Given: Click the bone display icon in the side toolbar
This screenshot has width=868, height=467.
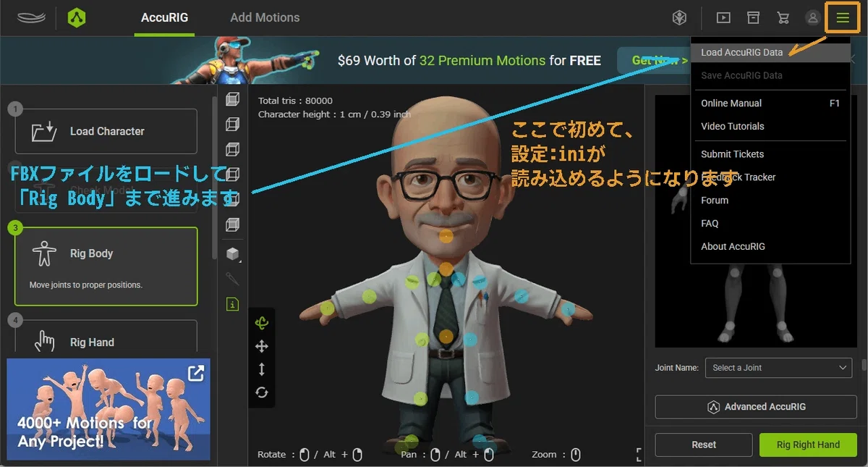Looking at the screenshot, I should click(x=232, y=279).
